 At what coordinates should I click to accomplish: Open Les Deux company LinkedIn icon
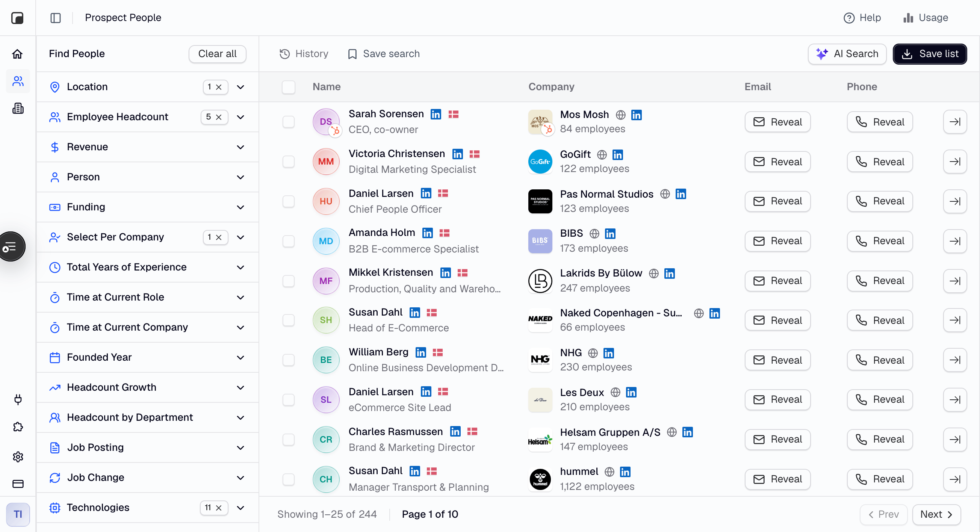[631, 393]
